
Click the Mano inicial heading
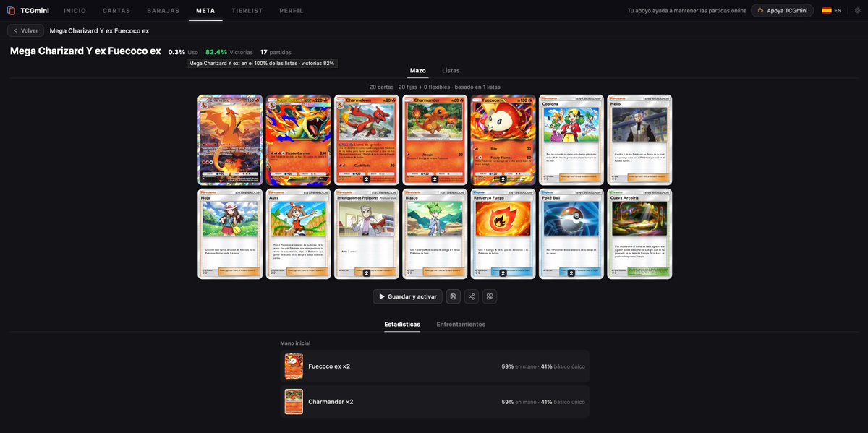[x=295, y=343]
